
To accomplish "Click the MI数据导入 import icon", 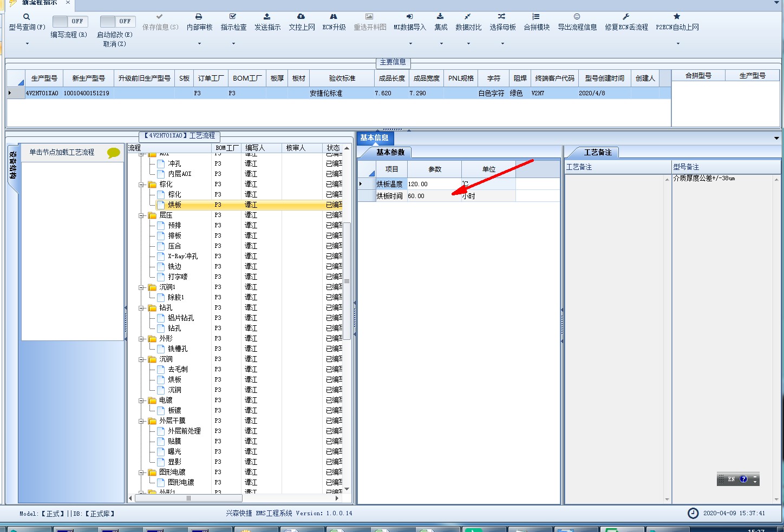I will [x=410, y=17].
